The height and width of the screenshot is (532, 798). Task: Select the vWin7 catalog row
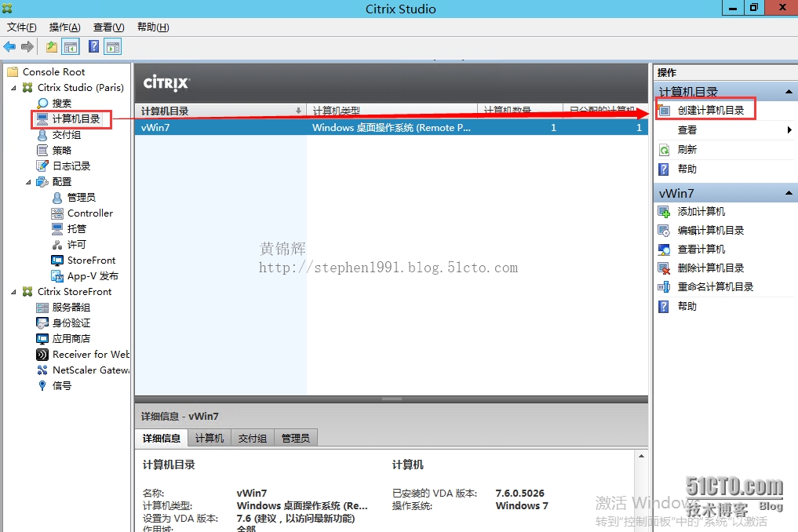pos(392,127)
